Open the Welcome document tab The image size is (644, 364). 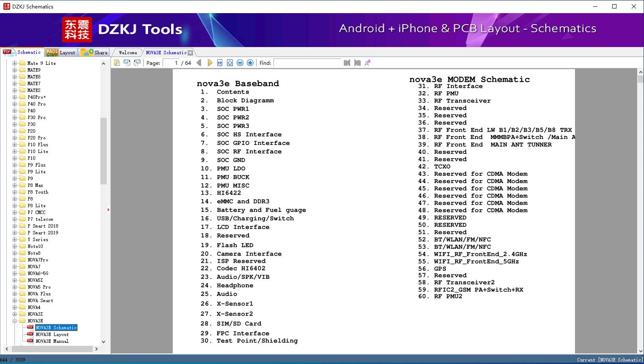tap(128, 53)
